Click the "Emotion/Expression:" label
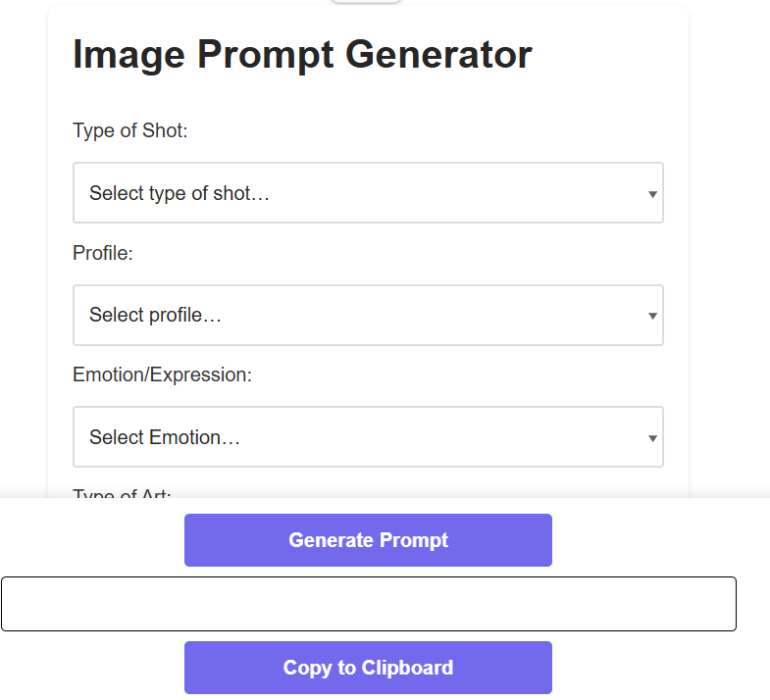 pyautogui.click(x=162, y=375)
